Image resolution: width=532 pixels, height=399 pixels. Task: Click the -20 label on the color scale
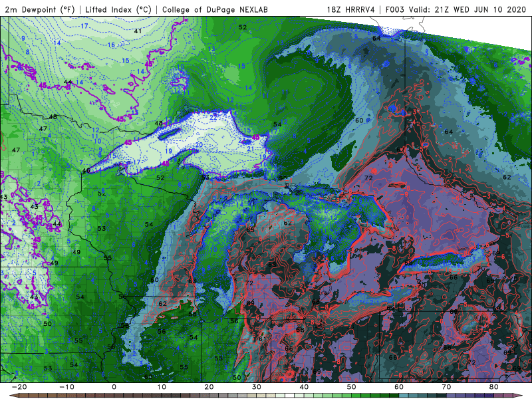coord(19,387)
